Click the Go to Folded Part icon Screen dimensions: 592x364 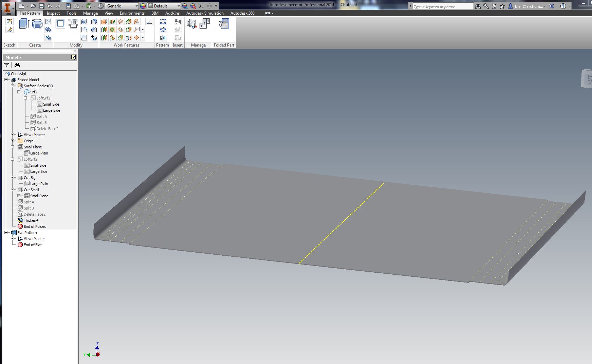point(224,24)
